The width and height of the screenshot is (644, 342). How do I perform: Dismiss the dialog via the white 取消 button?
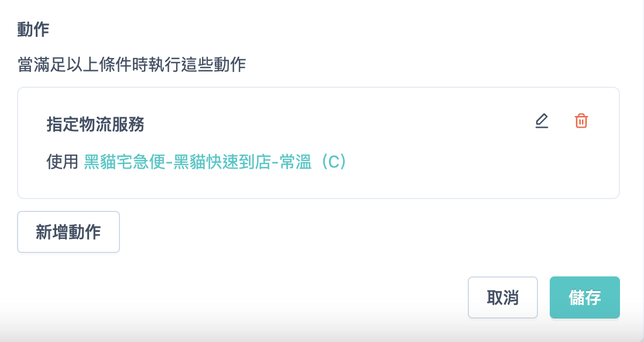pos(503,297)
